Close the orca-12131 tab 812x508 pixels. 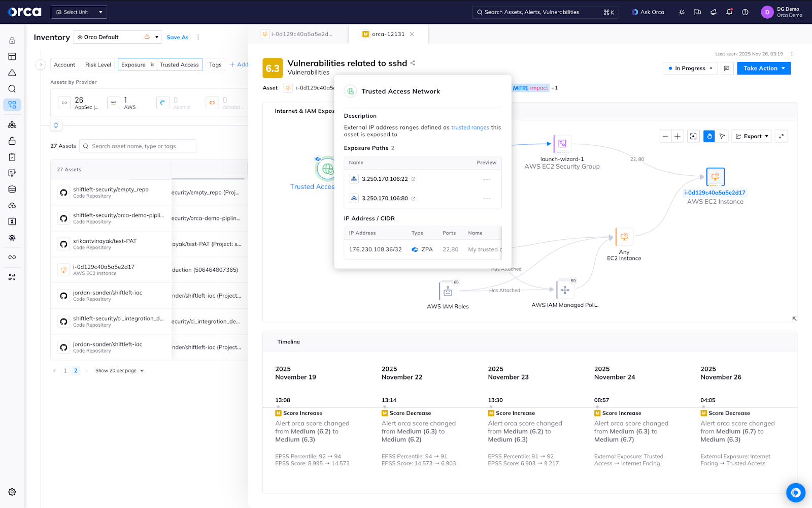coord(412,34)
